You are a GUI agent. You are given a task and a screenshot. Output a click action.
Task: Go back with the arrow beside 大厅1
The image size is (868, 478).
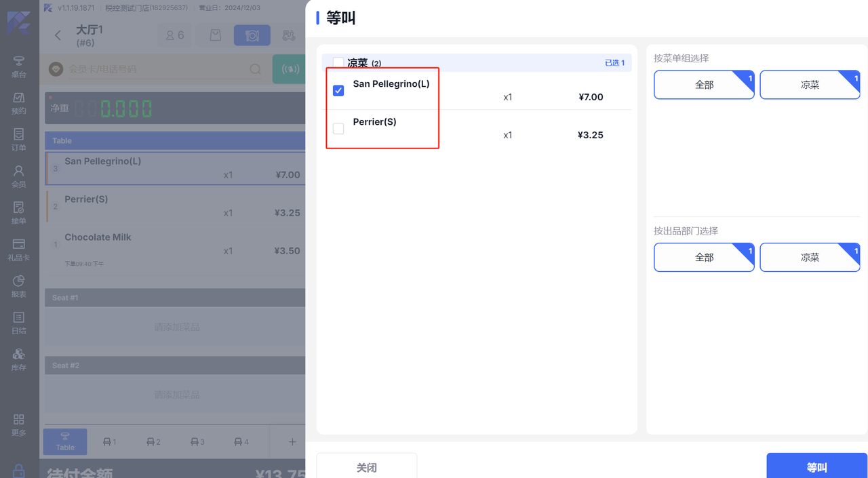[x=58, y=35]
